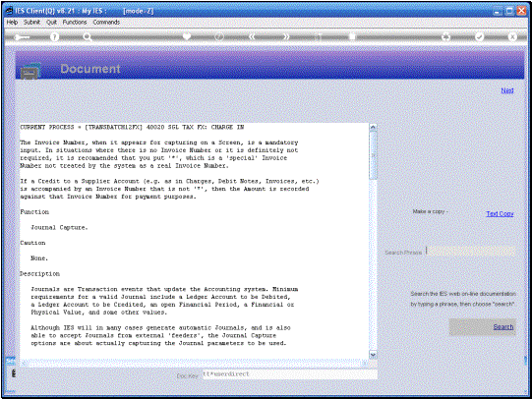The height and width of the screenshot is (399, 532).
Task: Open the Functions menu
Action: point(75,22)
